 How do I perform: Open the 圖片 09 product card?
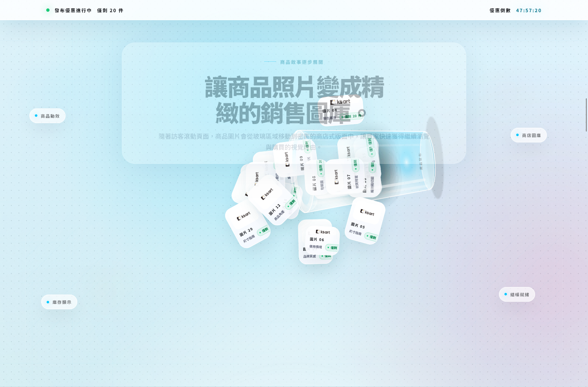click(x=296, y=159)
